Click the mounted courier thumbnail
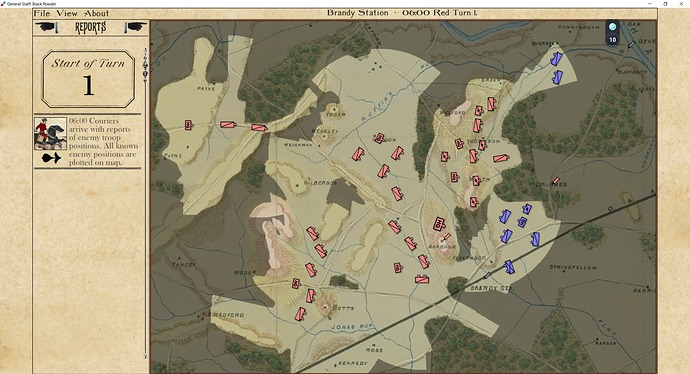The image size is (690, 374). (x=51, y=133)
